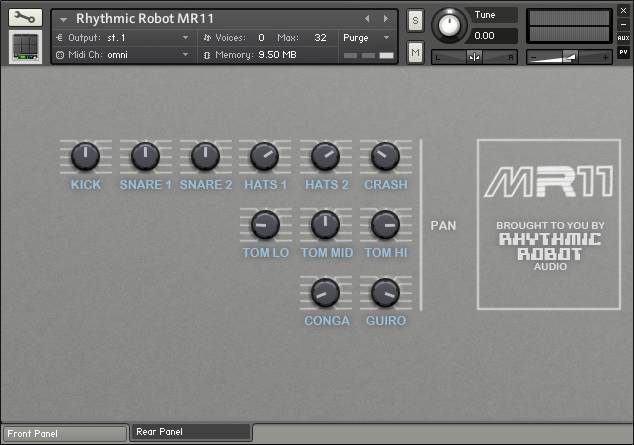Image resolution: width=634 pixels, height=445 pixels.
Task: Click the Memory 9.50 MB readout
Action: pyautogui.click(x=277, y=55)
